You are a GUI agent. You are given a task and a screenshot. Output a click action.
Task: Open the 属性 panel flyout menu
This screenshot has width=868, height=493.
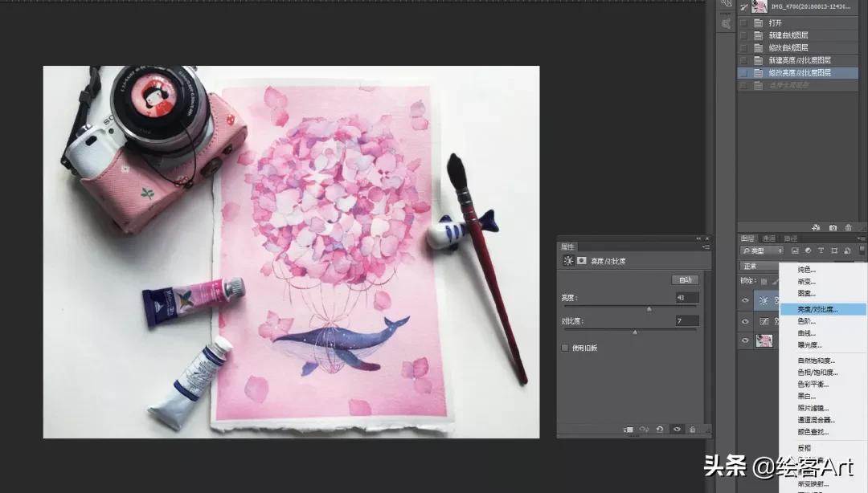pyautogui.click(x=706, y=246)
